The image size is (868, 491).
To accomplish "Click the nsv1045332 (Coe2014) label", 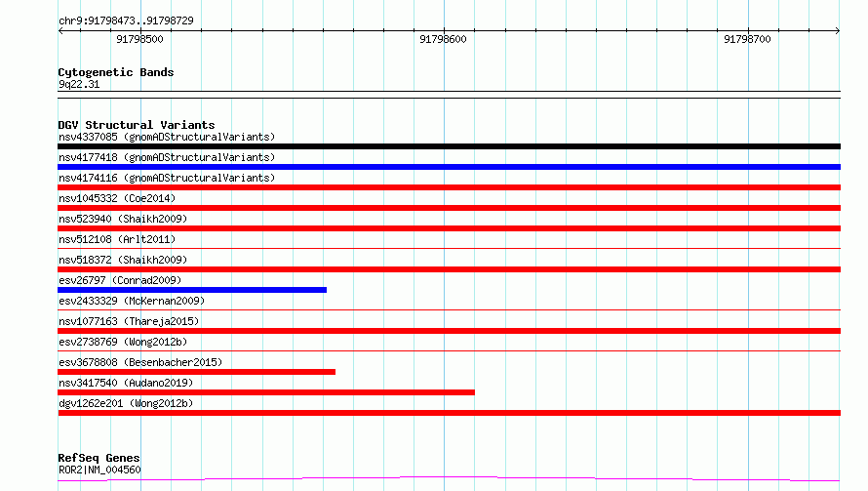I will click(x=117, y=198).
